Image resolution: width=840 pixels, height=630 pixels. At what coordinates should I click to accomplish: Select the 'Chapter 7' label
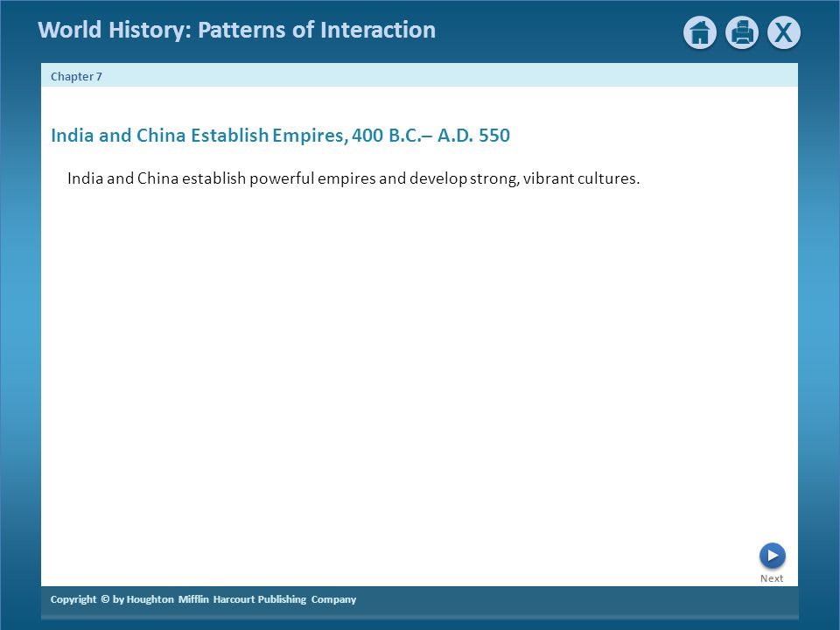[x=76, y=77]
